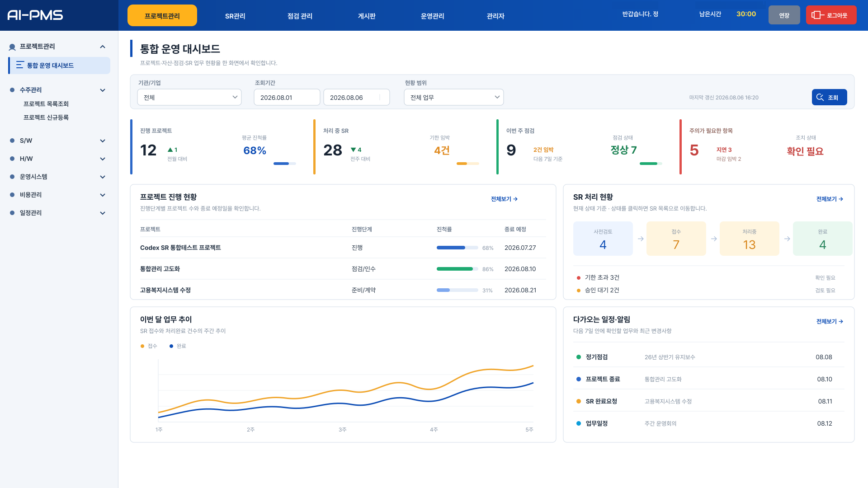Click the red dot beside 기한 초과 3건

click(579, 278)
